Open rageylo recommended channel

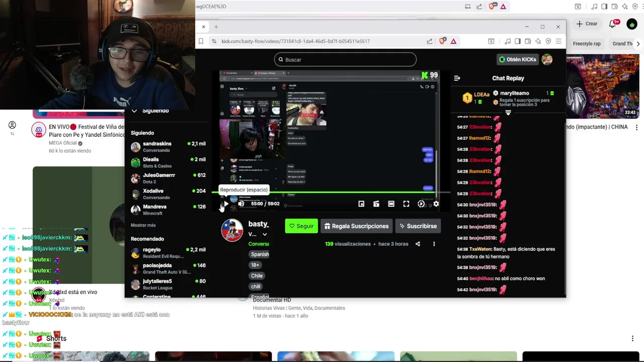point(168,252)
